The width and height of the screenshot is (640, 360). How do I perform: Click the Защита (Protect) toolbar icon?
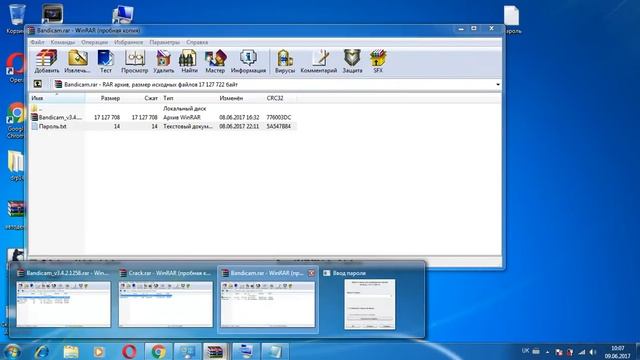click(x=352, y=62)
